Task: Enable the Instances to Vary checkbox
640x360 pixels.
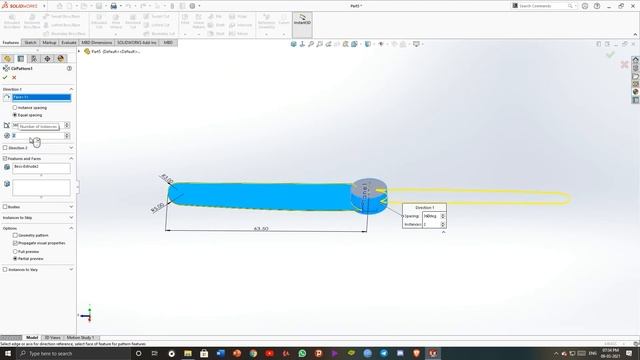Action: 5,270
